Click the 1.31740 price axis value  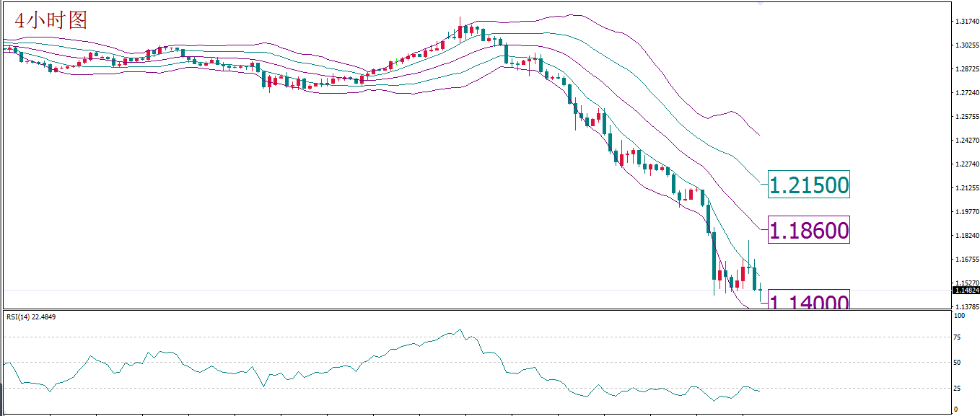tap(966, 22)
